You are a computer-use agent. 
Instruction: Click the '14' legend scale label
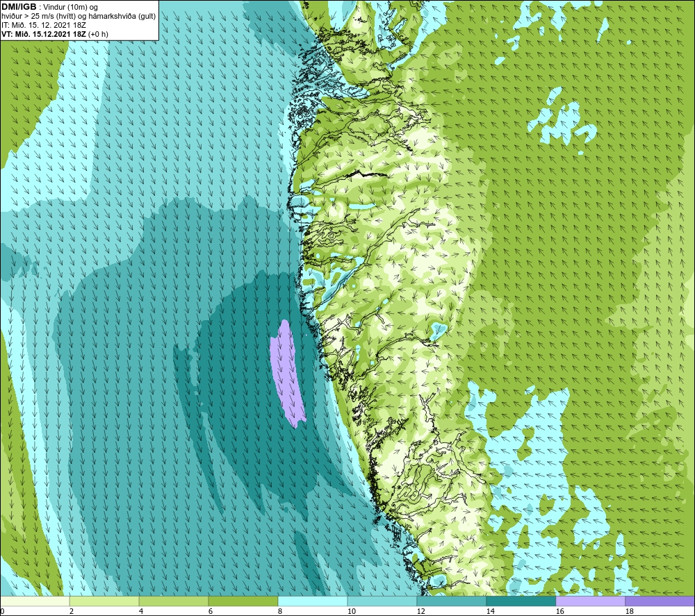click(490, 611)
